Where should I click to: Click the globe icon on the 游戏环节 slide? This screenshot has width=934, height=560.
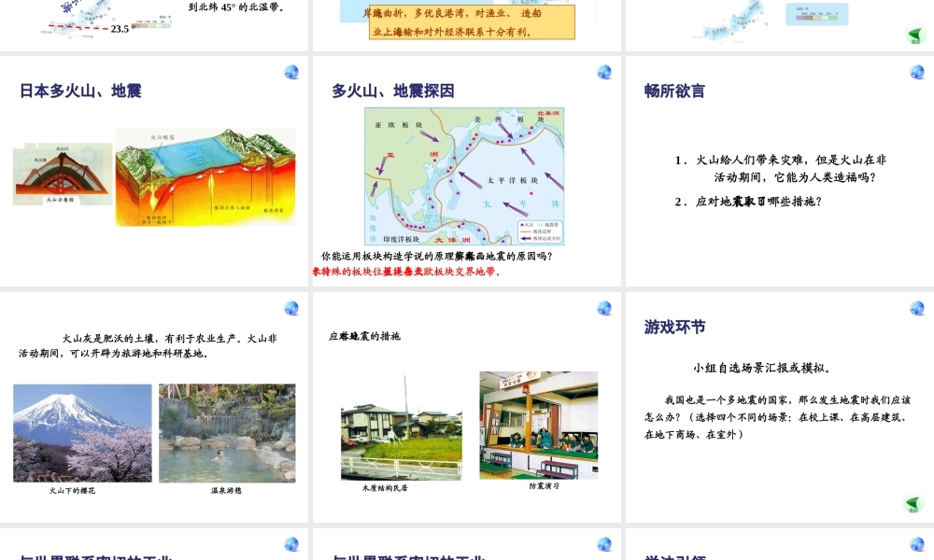click(x=917, y=308)
